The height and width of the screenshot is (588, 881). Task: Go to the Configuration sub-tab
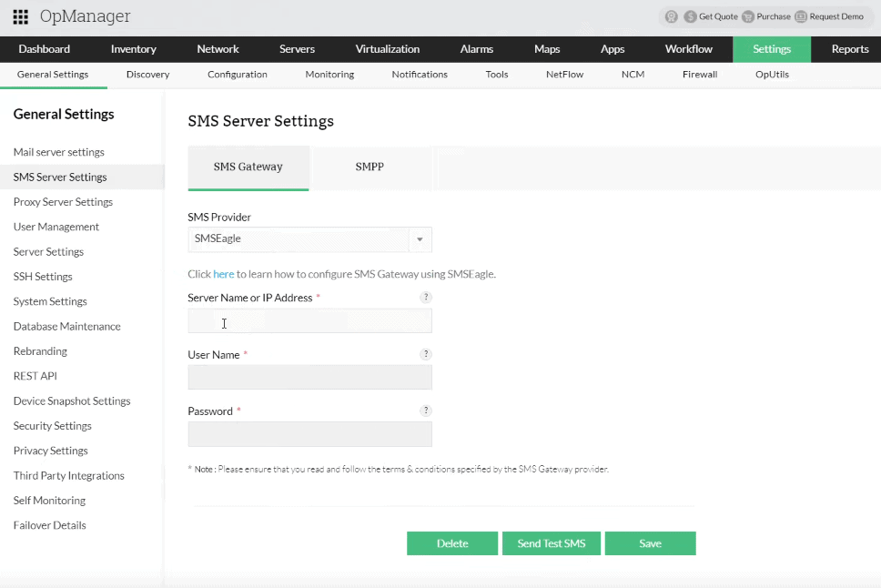(238, 75)
